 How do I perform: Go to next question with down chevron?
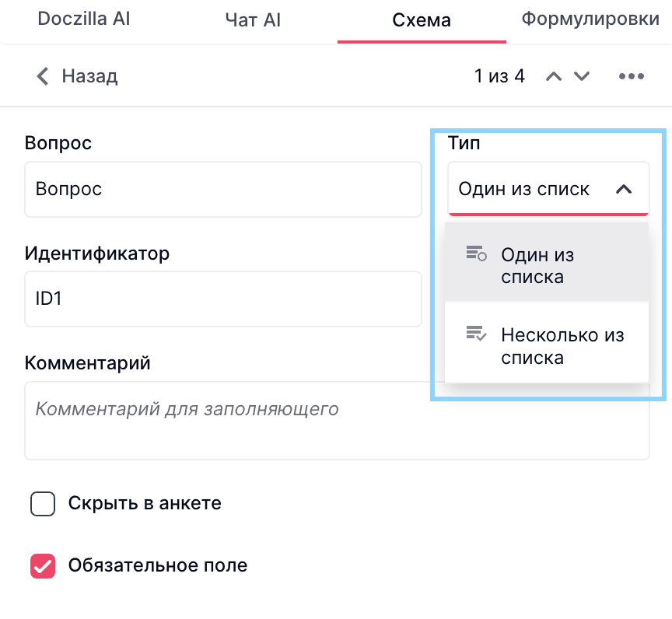(x=582, y=76)
